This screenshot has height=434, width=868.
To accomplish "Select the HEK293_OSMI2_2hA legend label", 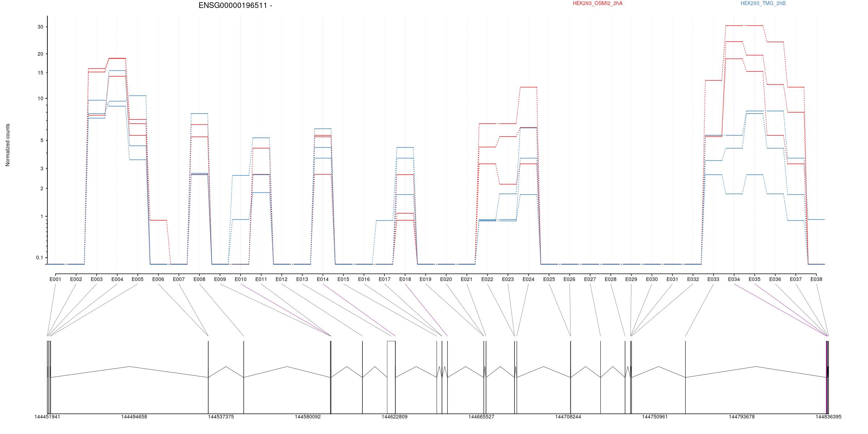I will pos(597,3).
